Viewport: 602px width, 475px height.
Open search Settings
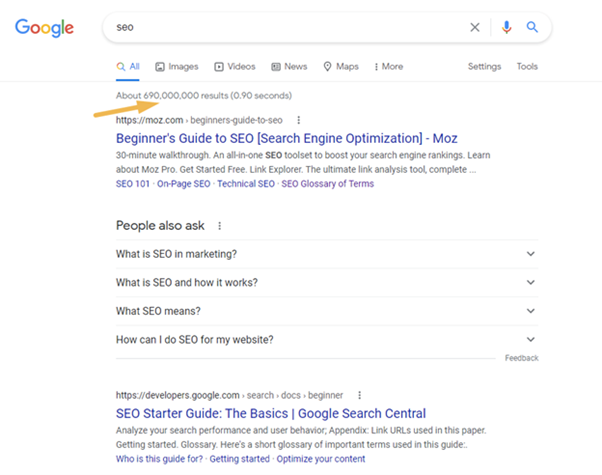click(484, 67)
